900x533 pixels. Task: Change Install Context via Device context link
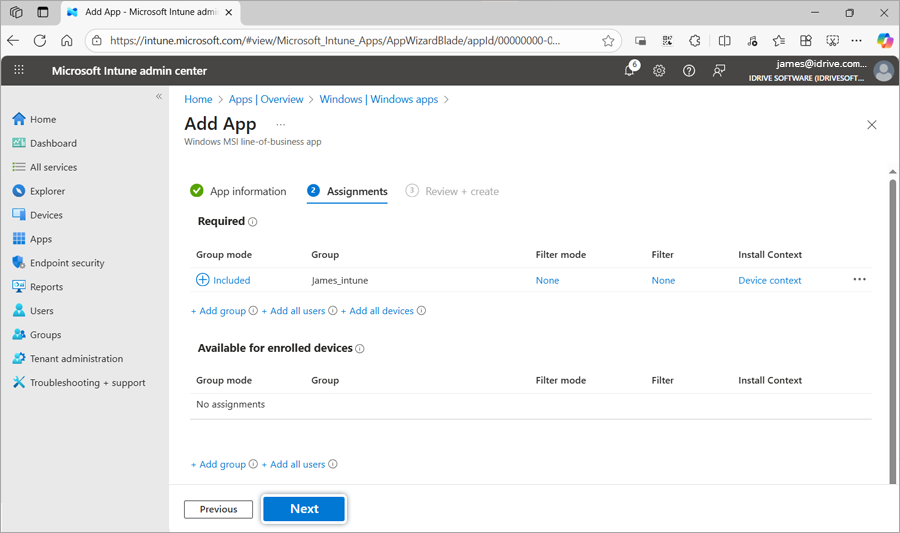[x=769, y=281]
